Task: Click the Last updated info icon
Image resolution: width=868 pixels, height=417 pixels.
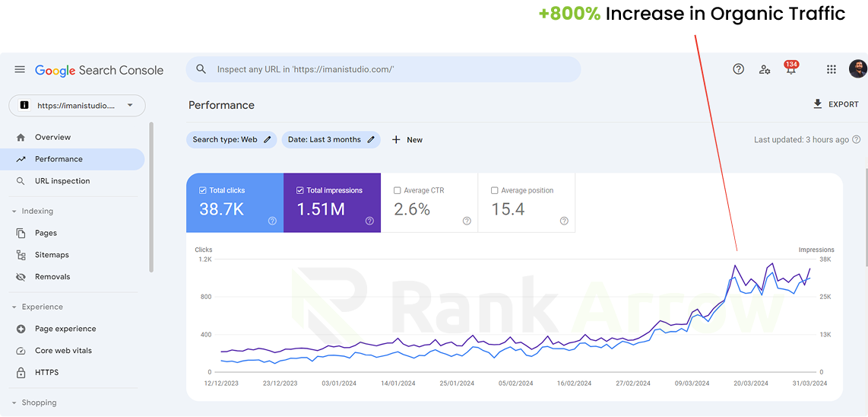Action: click(857, 140)
